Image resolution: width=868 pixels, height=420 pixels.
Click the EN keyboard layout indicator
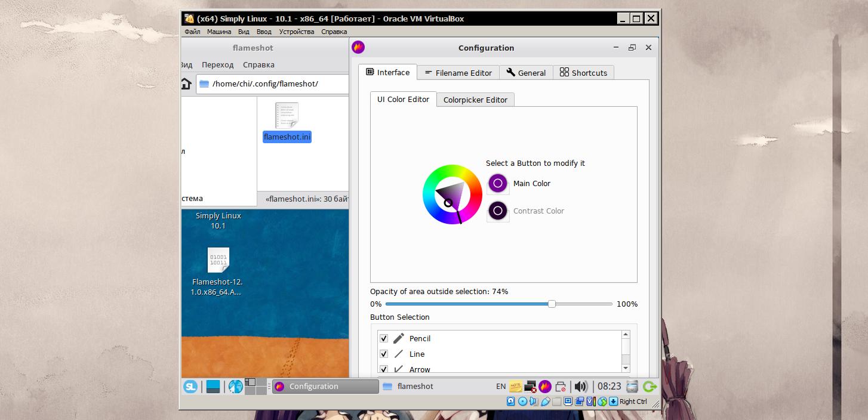[501, 386]
